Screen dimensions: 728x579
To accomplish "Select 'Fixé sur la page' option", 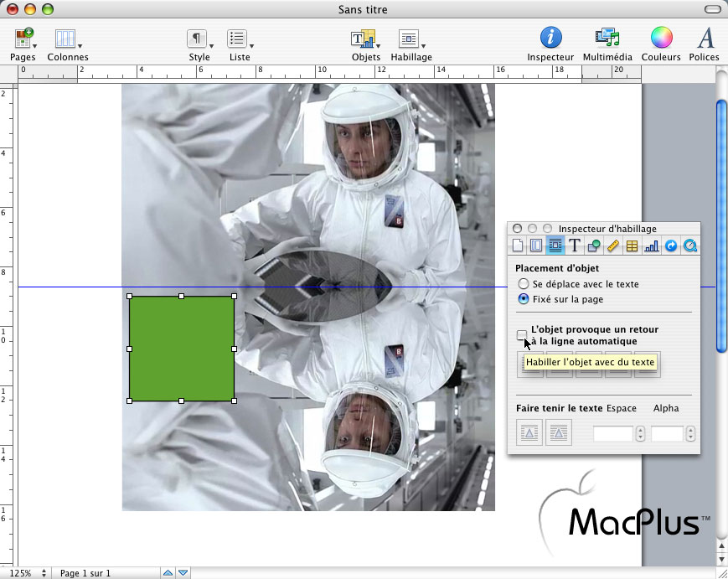I will point(524,299).
